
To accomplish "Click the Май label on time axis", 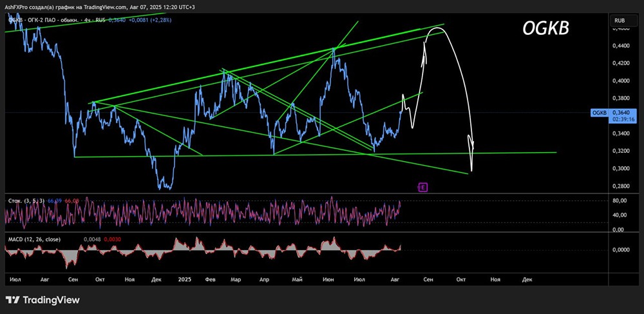I will coord(297,279).
